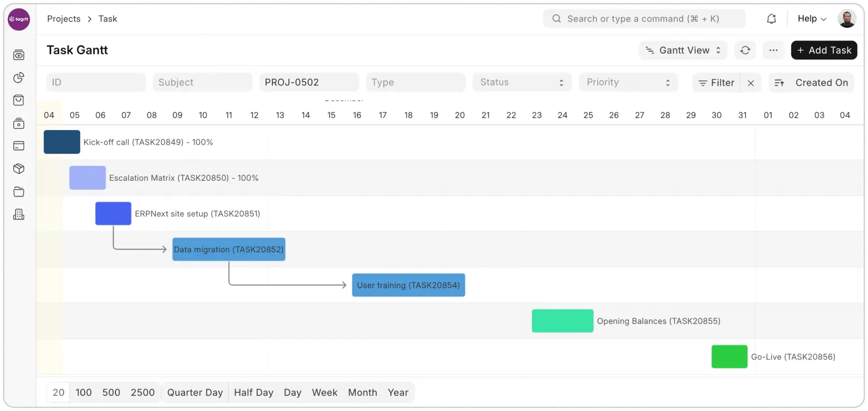Click the pie chart icon in sidebar
This screenshot has height=411, width=868.
19,77
